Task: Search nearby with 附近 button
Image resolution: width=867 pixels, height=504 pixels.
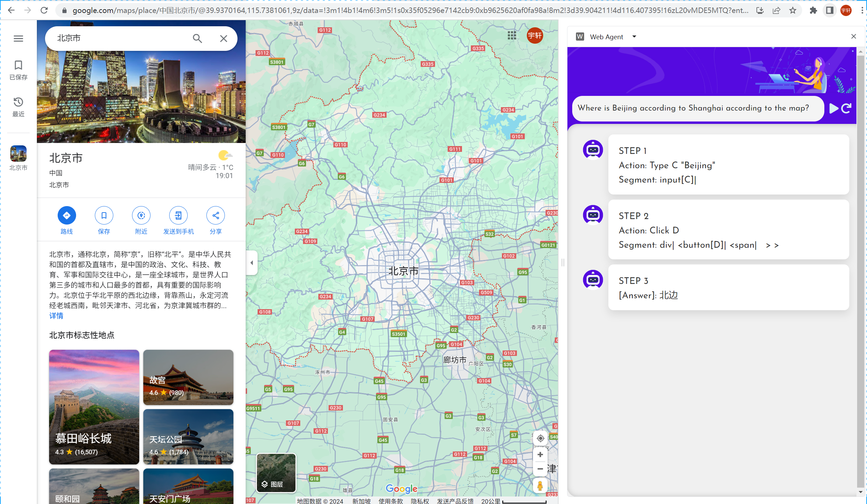Action: pyautogui.click(x=141, y=220)
